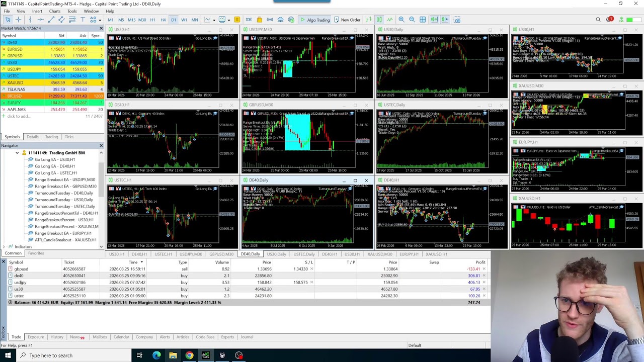
Task: Toggle chart shift from right edge
Action: [445, 20]
